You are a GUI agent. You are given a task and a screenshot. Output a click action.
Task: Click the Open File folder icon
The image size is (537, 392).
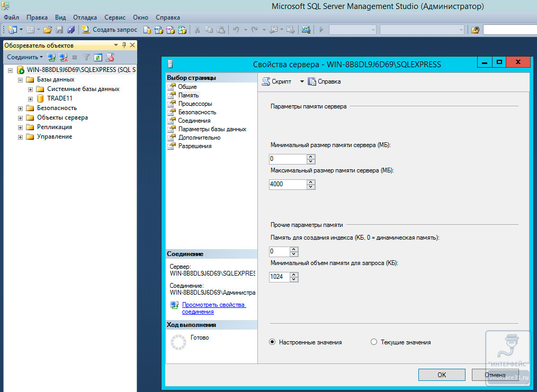(48, 30)
